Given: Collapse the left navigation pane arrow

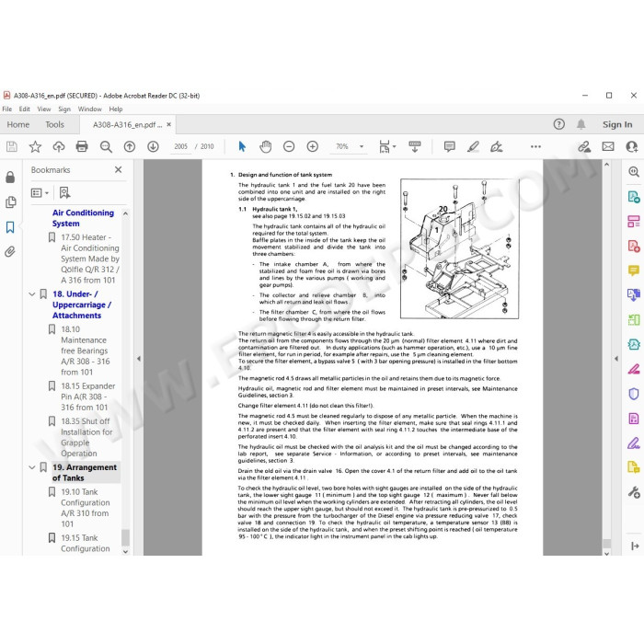Looking at the screenshot, I should tap(139, 359).
